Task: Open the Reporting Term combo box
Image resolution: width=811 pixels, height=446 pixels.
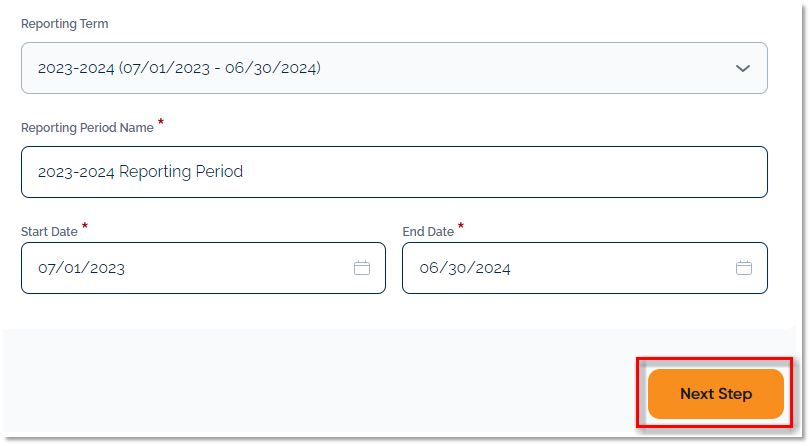Action: tap(394, 68)
